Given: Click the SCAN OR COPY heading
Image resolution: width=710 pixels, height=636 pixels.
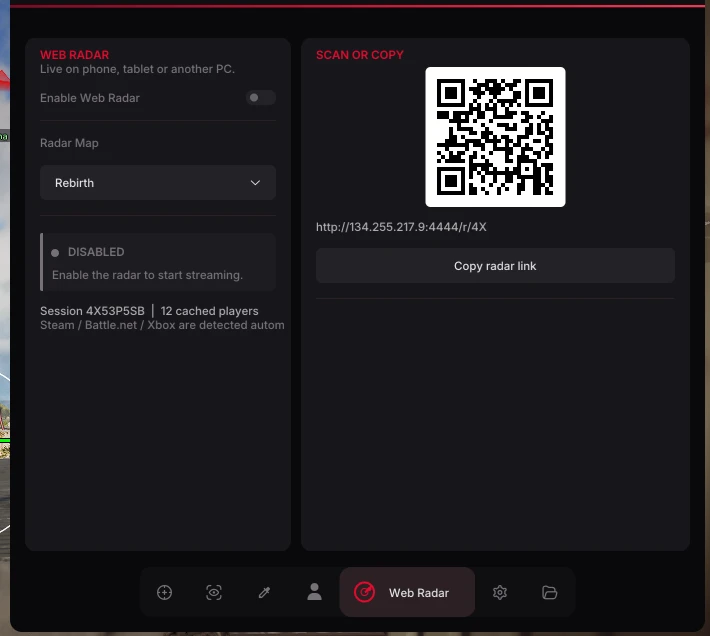Looking at the screenshot, I should click(360, 55).
